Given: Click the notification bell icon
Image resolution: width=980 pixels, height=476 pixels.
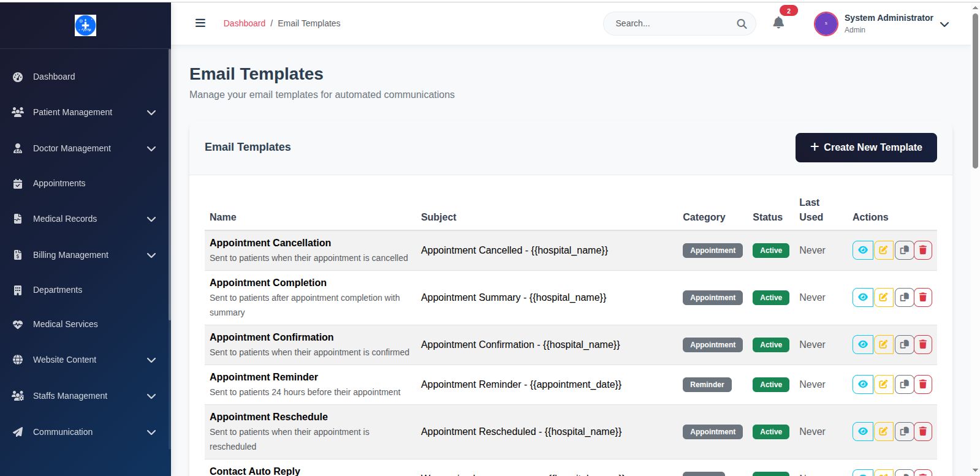Looking at the screenshot, I should (778, 23).
